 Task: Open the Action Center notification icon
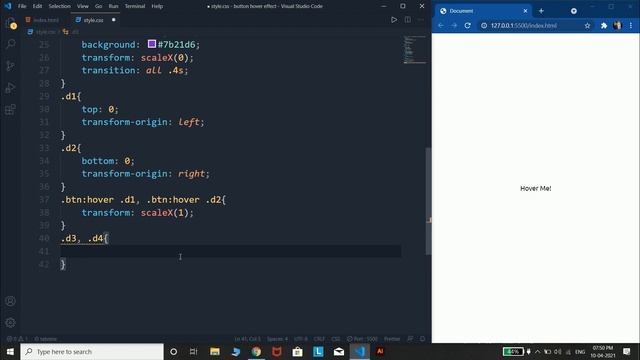627,351
